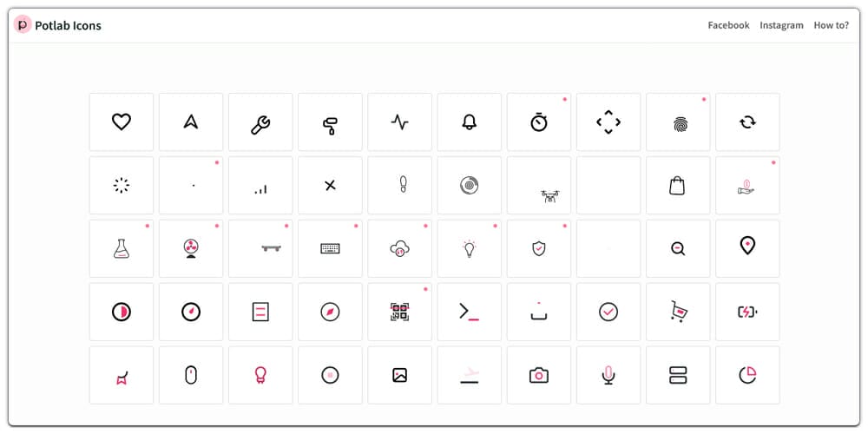Choose the QR code scan icon
Screen dimensions: 868x434
click(x=399, y=312)
